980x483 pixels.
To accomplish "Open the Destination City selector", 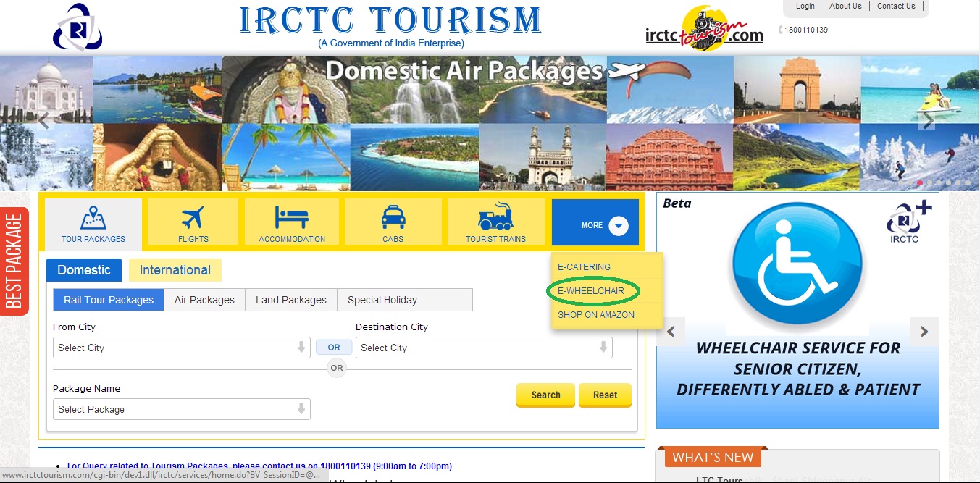I will point(483,348).
